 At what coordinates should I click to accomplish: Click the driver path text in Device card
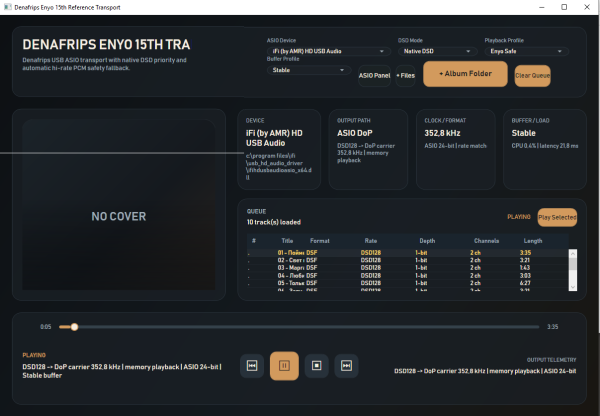click(x=279, y=166)
